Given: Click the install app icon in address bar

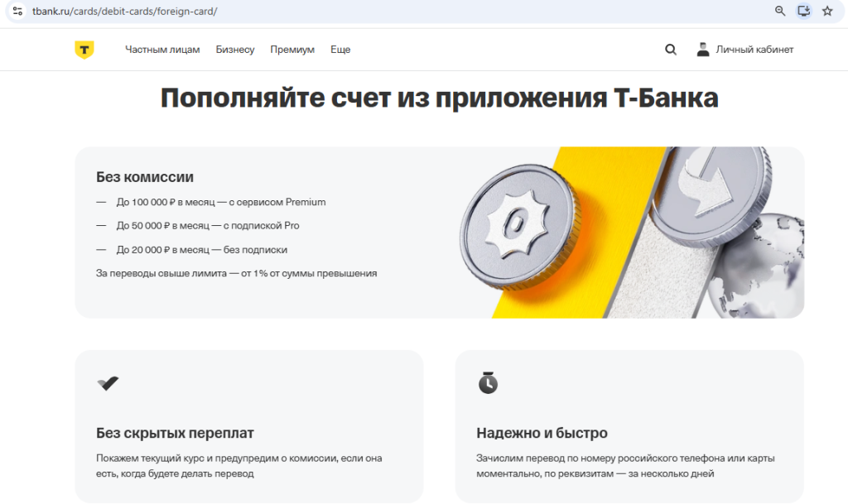Looking at the screenshot, I should 803,11.
